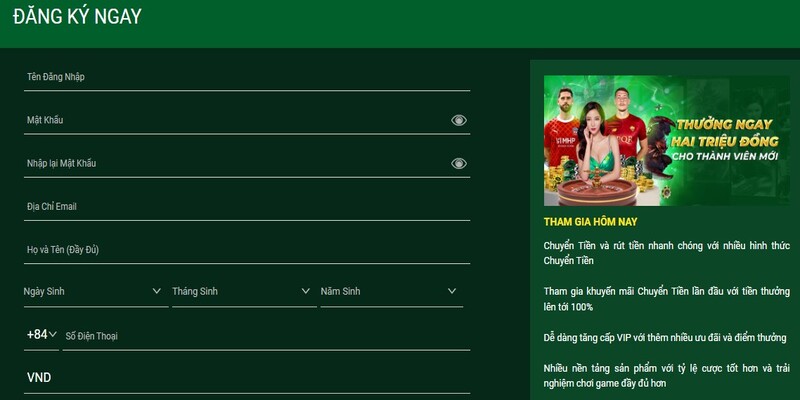The height and width of the screenshot is (400, 800).
Task: Click the ĐĂNG KÝ NGAY header title
Action: pyautogui.click(x=77, y=17)
